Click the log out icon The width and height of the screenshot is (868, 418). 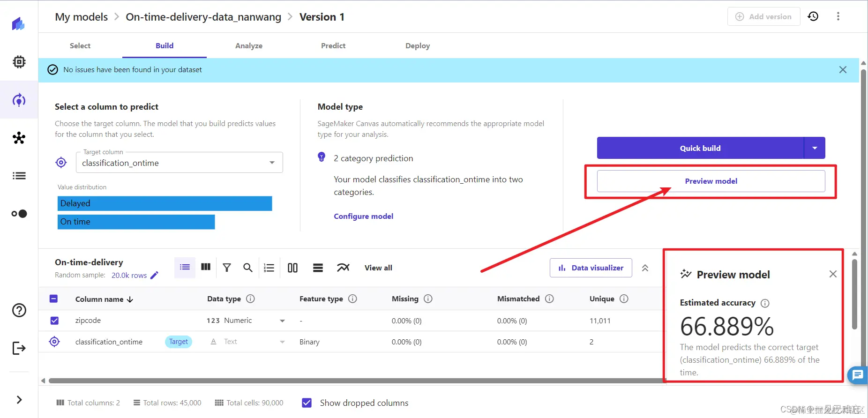click(x=19, y=348)
